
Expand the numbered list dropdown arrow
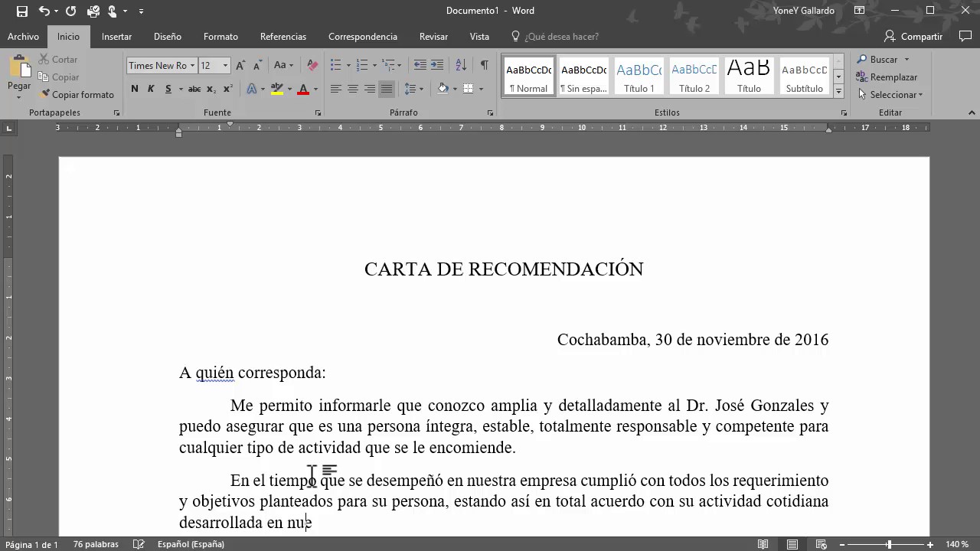pos(374,66)
